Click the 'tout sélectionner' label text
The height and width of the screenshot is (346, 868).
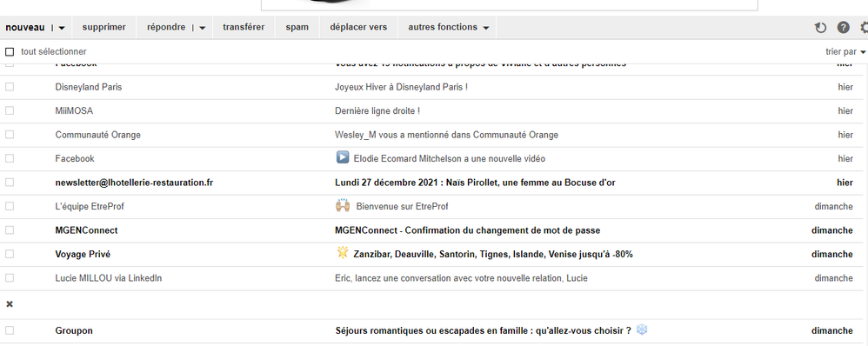[54, 51]
